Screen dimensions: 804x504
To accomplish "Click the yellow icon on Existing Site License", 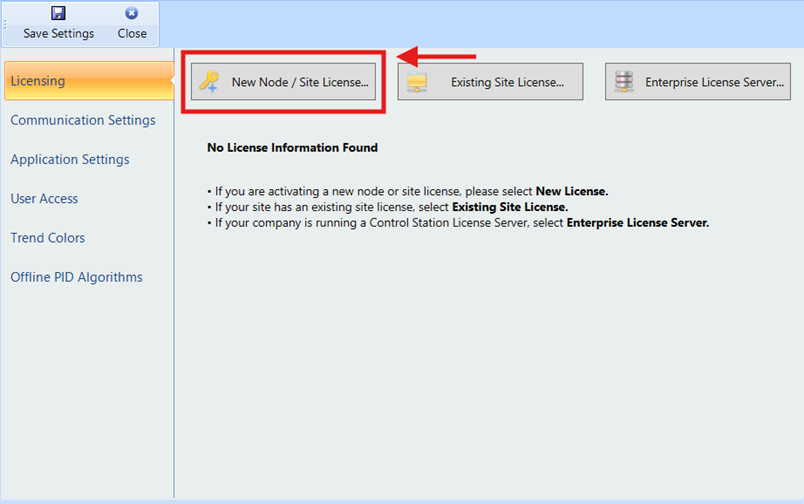I will tap(417, 83).
